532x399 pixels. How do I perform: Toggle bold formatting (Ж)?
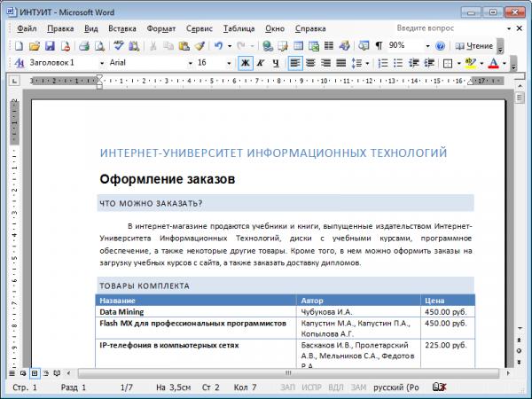click(x=246, y=63)
